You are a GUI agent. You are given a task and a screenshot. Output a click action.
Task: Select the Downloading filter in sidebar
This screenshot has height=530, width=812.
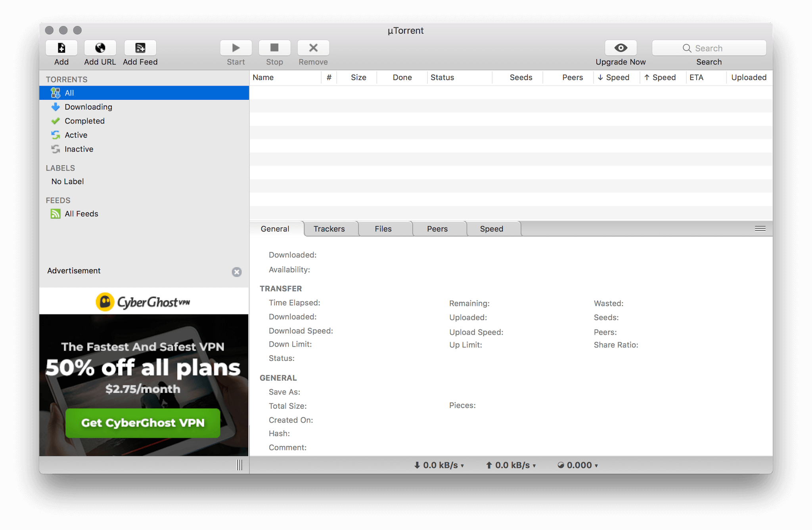(88, 107)
